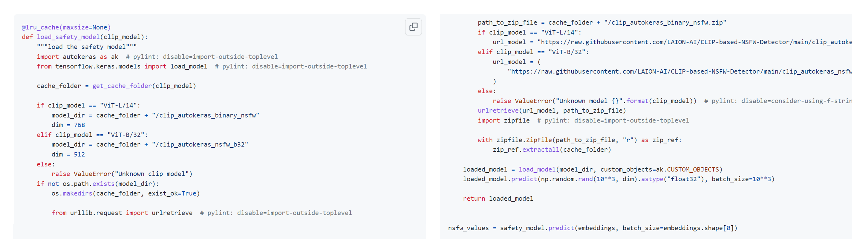868x252 pixels.
Task: Click the @lru_cache decorator line
Action: coord(66,27)
